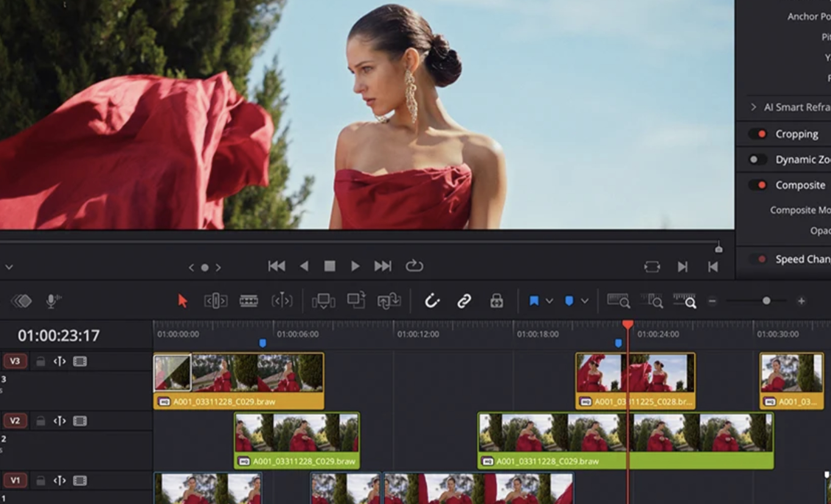The height and width of the screenshot is (504, 831).
Task: Jump to previous keyframe arrow
Action: [191, 267]
